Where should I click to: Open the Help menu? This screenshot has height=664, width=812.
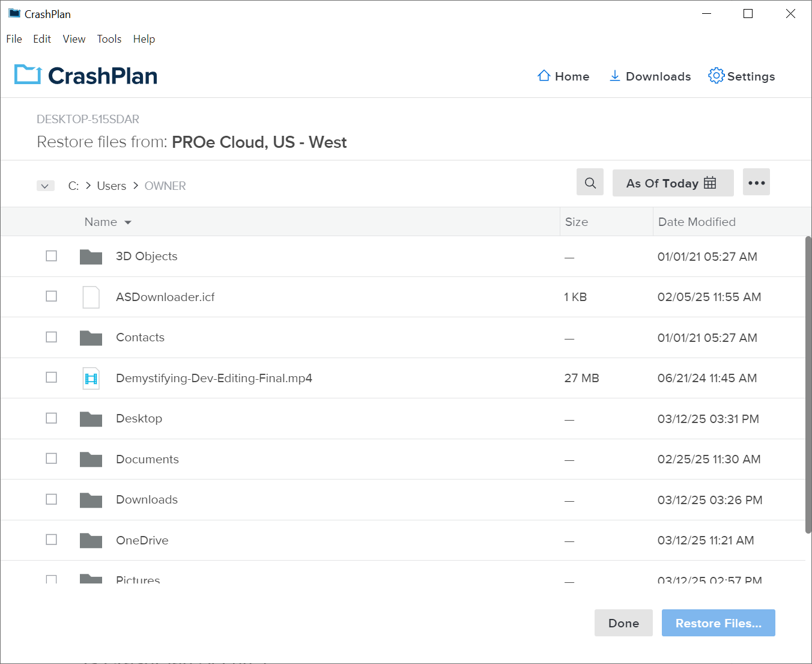(144, 39)
